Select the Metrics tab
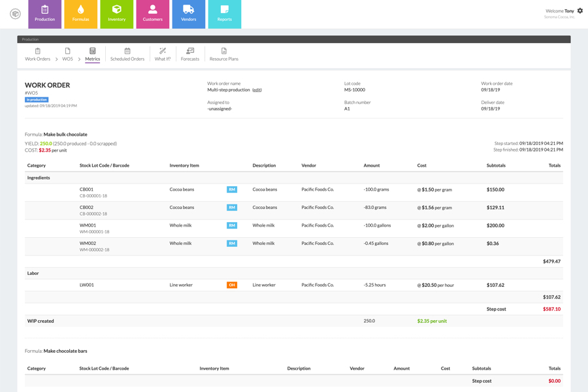Viewport: 588px width, 392px height. pyautogui.click(x=92, y=54)
